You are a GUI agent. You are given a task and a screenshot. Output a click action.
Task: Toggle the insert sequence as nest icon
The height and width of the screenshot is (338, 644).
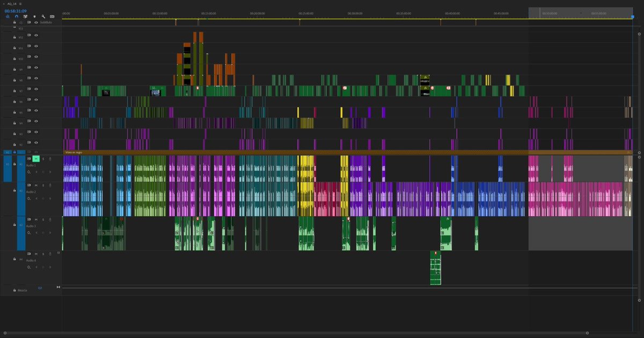(8, 17)
